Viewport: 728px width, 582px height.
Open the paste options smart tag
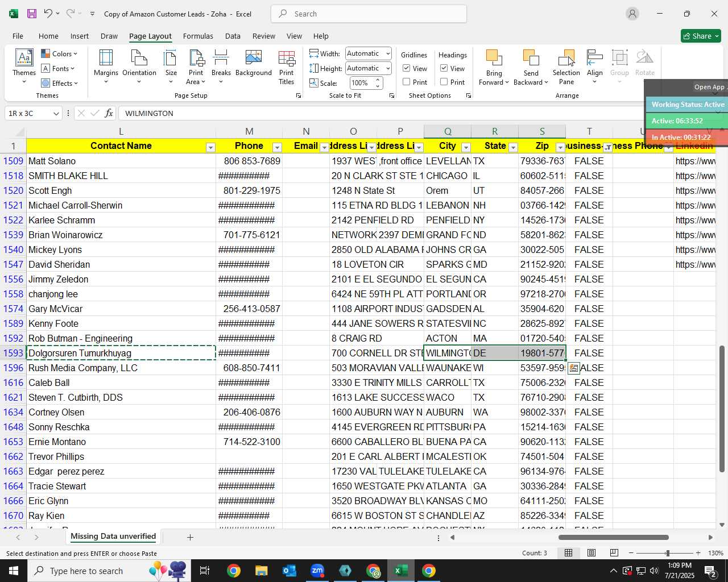pos(573,368)
